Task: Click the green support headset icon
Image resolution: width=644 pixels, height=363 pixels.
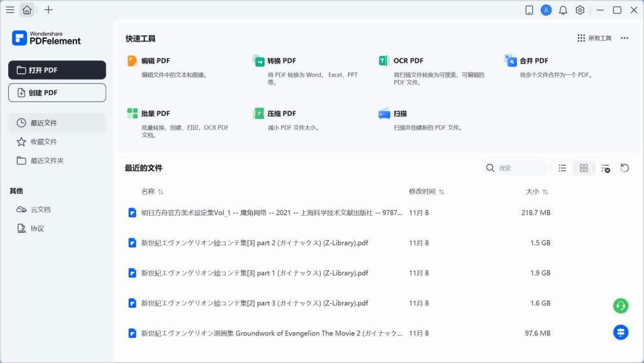Action: pyautogui.click(x=621, y=306)
